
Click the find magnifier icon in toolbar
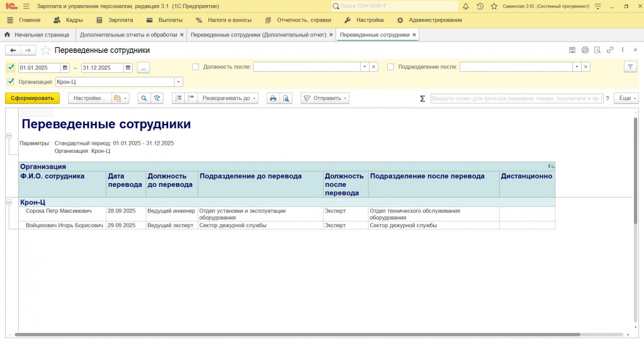coord(144,99)
